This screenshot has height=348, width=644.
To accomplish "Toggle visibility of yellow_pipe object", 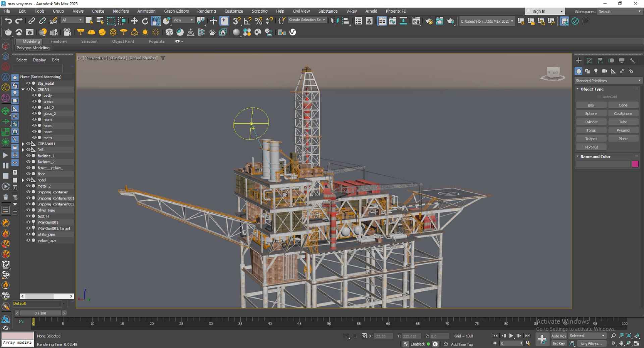I will [x=28, y=240].
